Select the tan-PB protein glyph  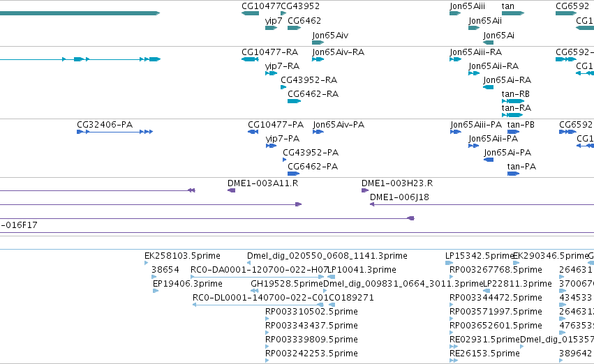point(513,132)
